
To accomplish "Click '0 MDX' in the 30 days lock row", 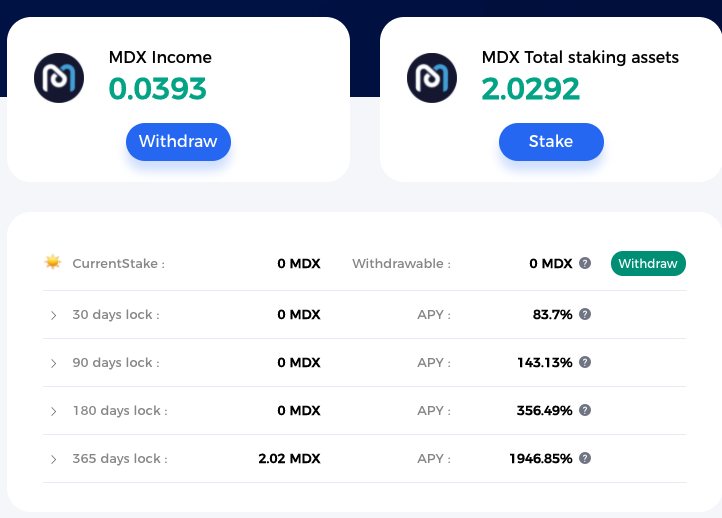I will pos(299,314).
